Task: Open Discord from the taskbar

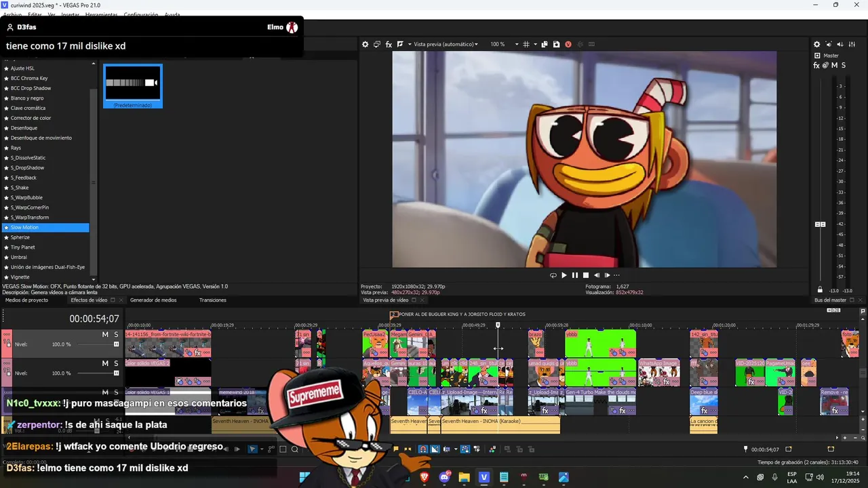Action: pos(445,477)
